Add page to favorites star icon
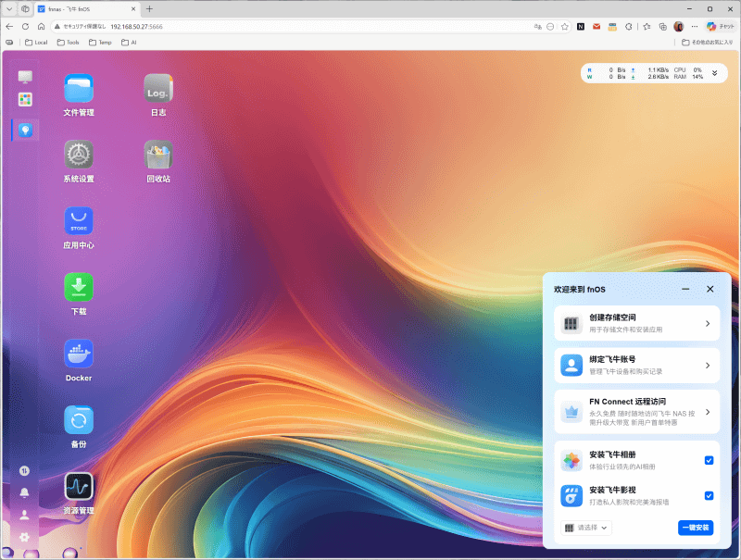 pos(565,27)
